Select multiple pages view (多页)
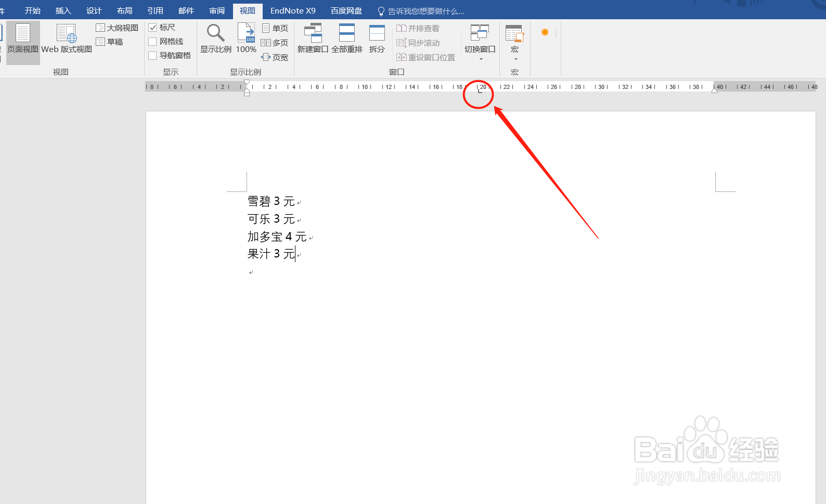 click(275, 43)
